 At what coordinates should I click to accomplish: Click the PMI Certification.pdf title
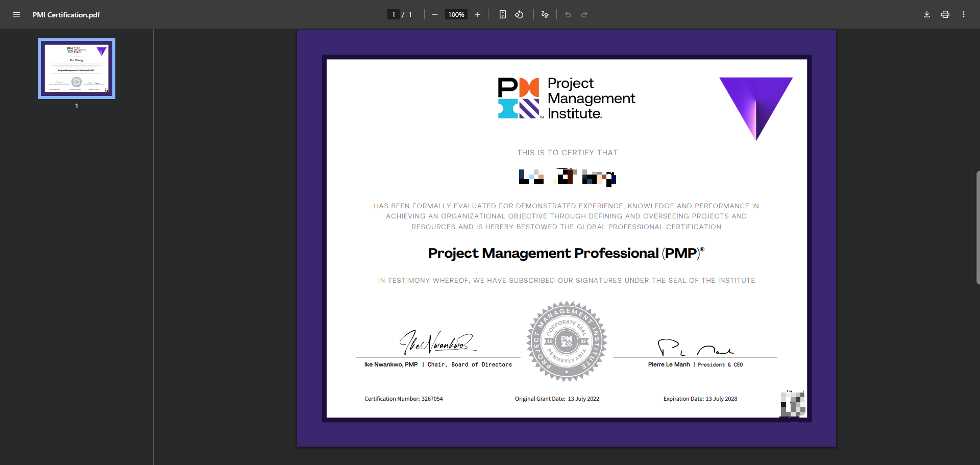[66, 15]
